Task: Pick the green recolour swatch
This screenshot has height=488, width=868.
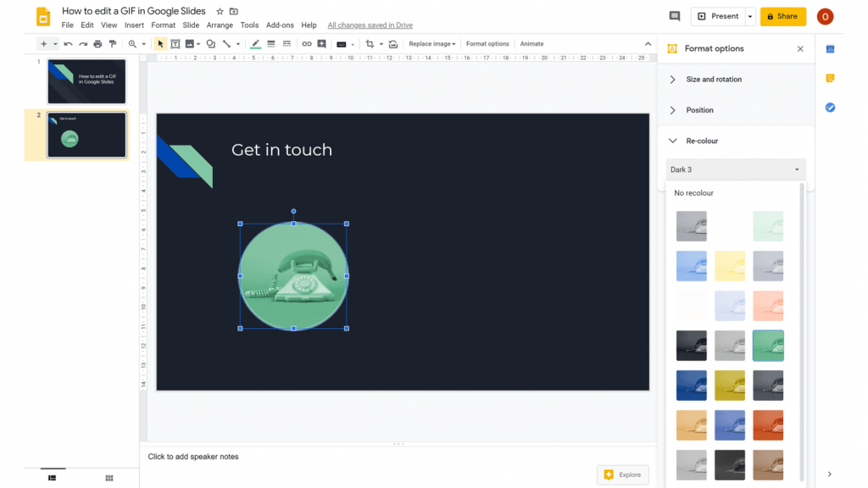Action: click(x=768, y=345)
